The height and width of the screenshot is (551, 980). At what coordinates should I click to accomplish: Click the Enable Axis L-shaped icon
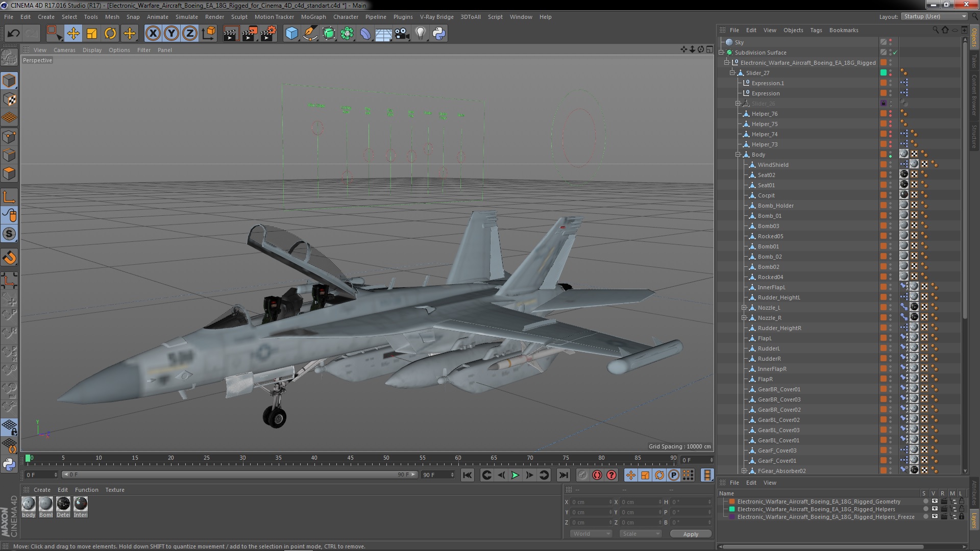pyautogui.click(x=9, y=197)
